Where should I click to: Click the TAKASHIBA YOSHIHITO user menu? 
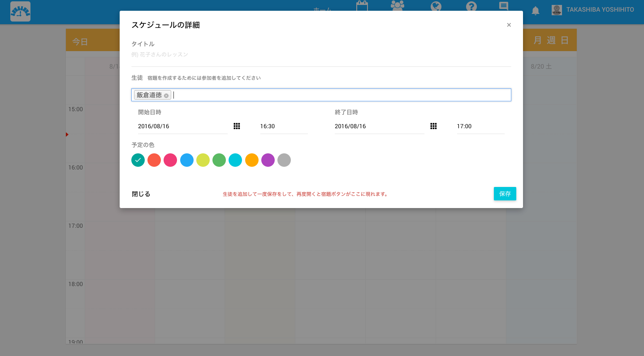(593, 10)
